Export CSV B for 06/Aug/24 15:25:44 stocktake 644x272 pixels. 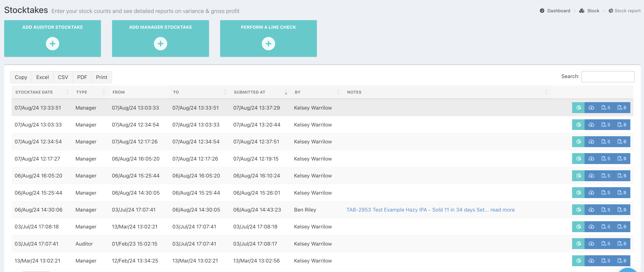click(x=622, y=193)
